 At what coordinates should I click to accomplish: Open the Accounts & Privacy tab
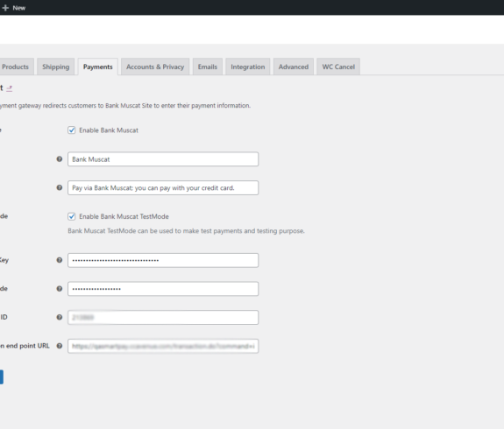[x=155, y=67]
